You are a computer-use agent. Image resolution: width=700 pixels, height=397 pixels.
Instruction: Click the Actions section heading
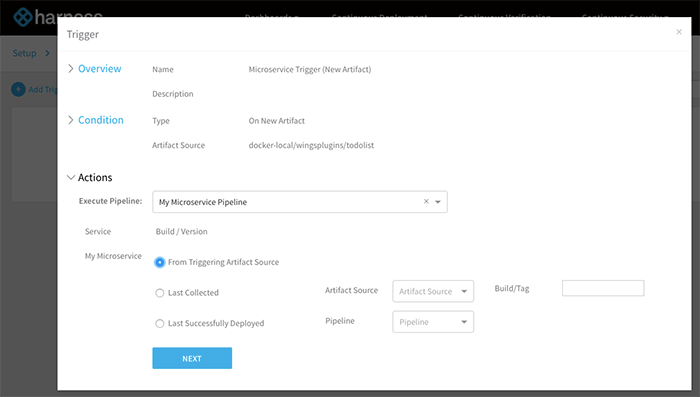click(x=95, y=177)
